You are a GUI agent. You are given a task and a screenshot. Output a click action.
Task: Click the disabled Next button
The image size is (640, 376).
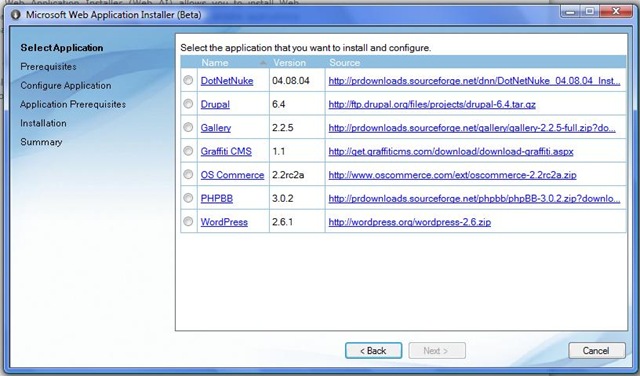437,351
